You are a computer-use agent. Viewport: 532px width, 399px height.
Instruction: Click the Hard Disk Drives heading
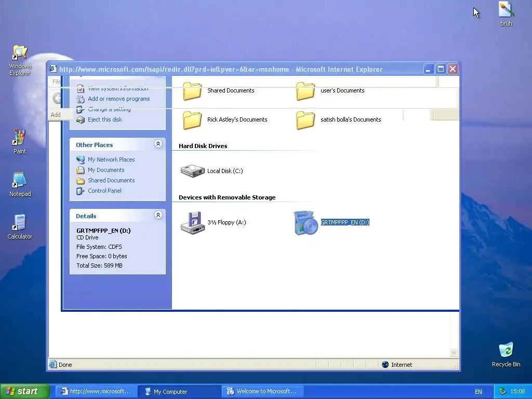203,146
